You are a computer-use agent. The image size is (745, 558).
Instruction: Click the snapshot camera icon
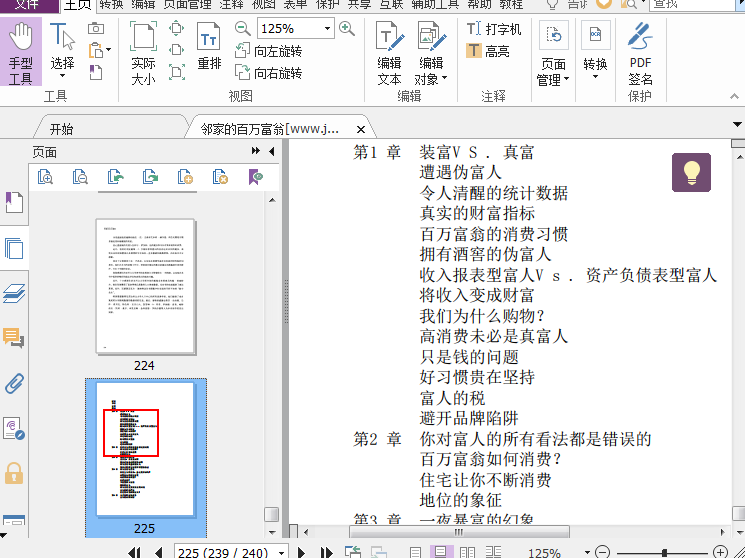click(x=96, y=29)
